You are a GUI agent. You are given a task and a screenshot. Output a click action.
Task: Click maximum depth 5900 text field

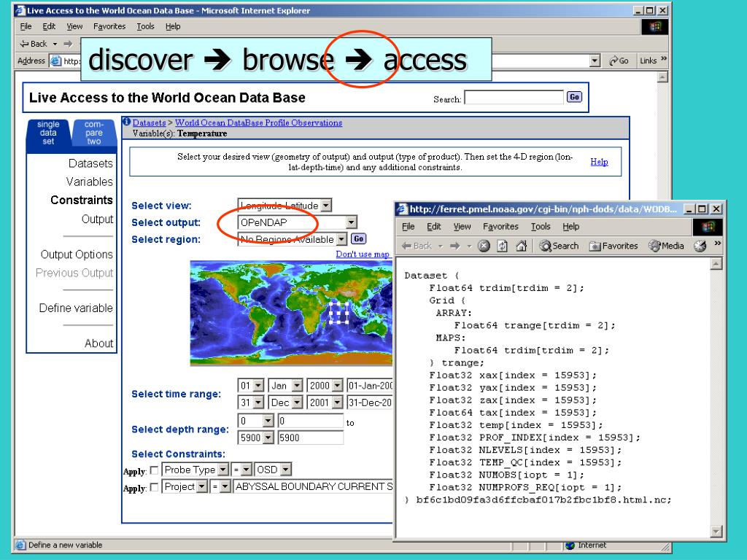tap(311, 437)
